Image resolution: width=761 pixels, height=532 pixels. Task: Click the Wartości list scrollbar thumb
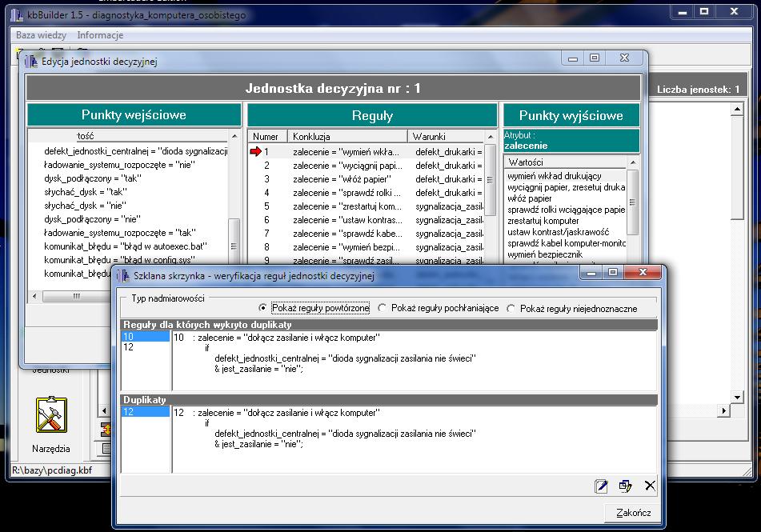pyautogui.click(x=632, y=202)
